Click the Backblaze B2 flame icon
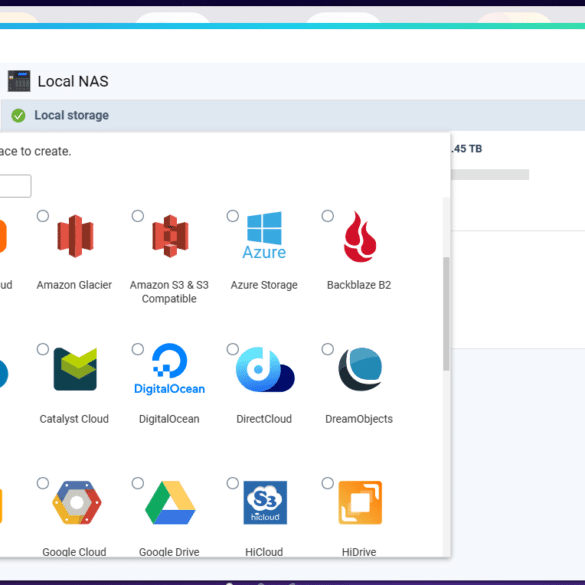This screenshot has height=585, width=585. [360, 237]
